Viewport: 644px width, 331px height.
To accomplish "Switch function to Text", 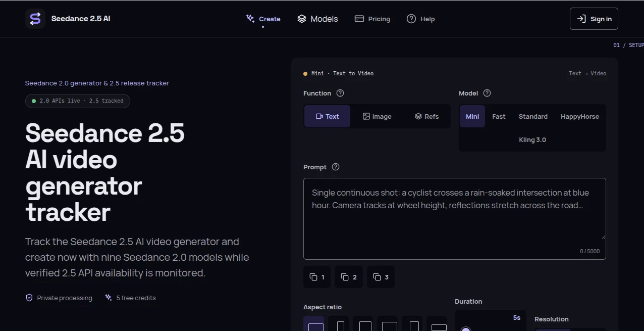I will point(327,116).
